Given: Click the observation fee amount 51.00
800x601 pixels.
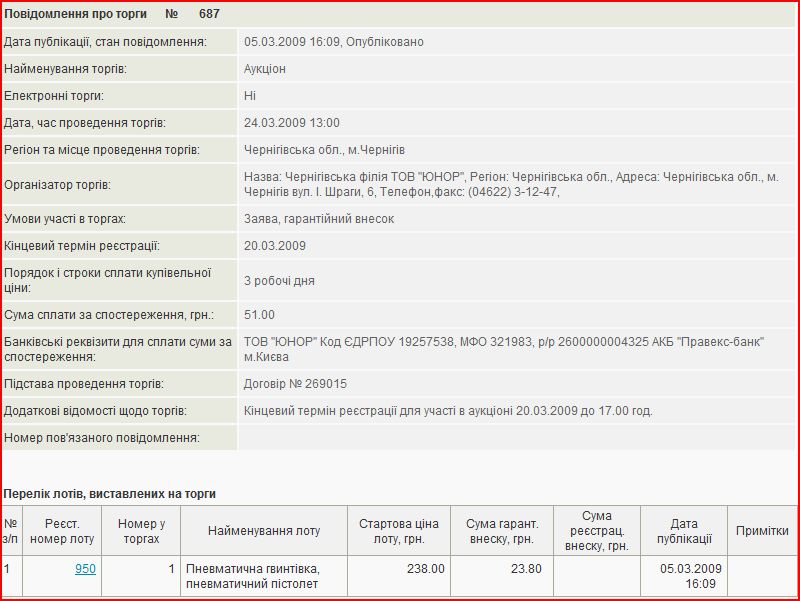Looking at the screenshot, I should click(259, 315).
